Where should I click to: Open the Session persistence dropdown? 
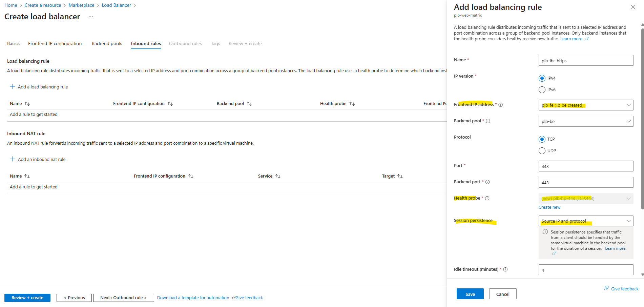pyautogui.click(x=586, y=221)
